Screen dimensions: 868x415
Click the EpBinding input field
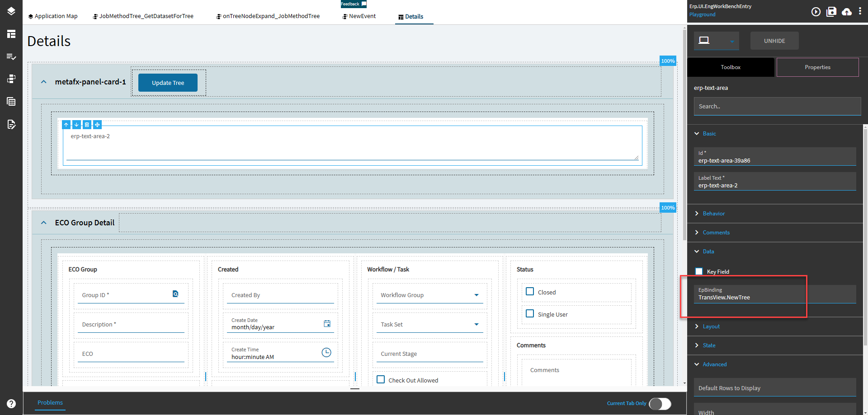pos(774,297)
